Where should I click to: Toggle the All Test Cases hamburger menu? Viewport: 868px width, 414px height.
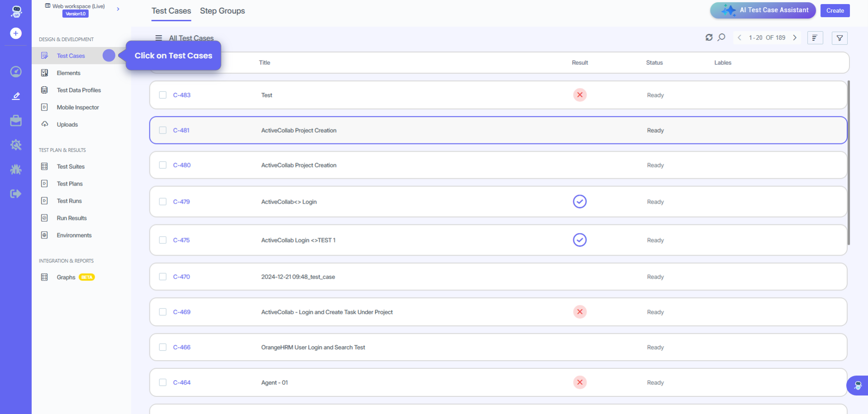click(x=159, y=38)
